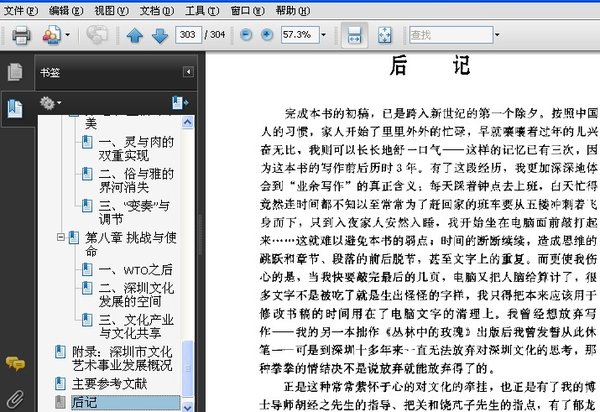The image size is (600, 412).
Task: Click bookmark icon beside 附录 entry
Action: pos(60,352)
